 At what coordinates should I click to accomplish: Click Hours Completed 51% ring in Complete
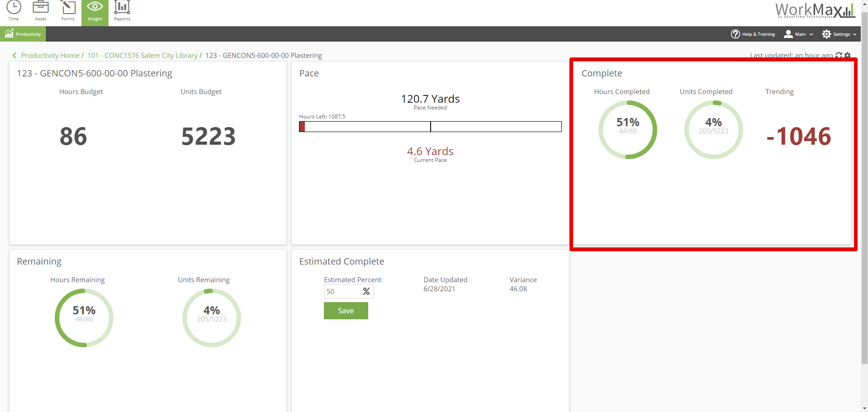(x=628, y=130)
